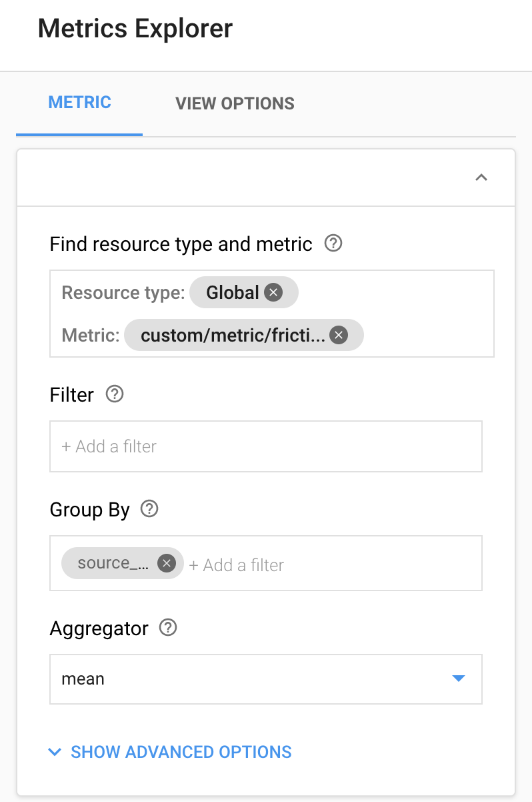
Task: Expand Show Advanced Options chevron
Action: pos(55,752)
